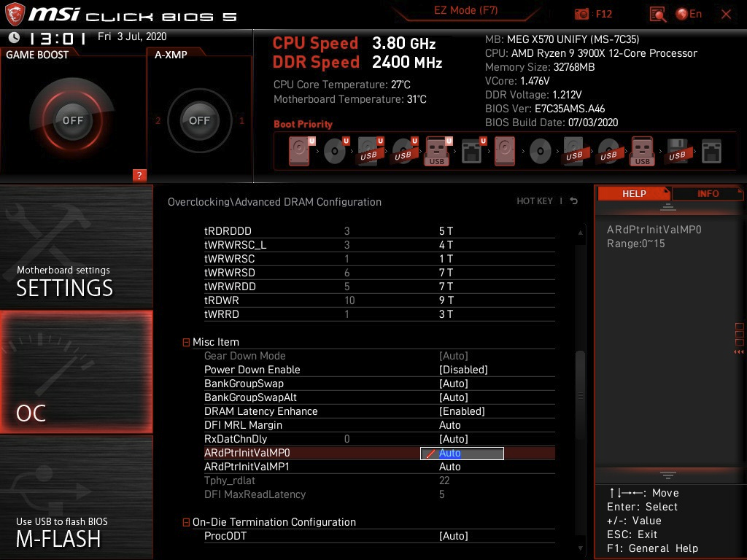Click scroll up arrow of settings list
The width and height of the screenshot is (747, 560).
click(x=580, y=233)
